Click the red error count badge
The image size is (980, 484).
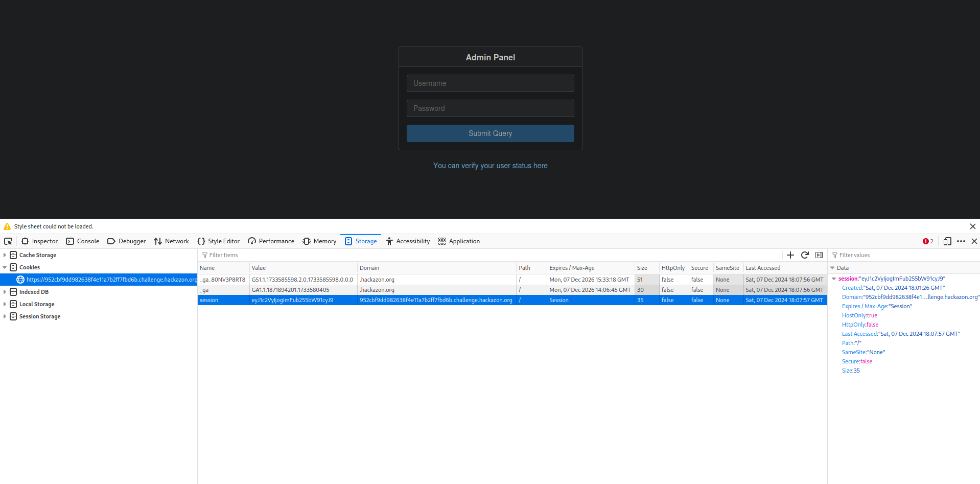tap(928, 241)
